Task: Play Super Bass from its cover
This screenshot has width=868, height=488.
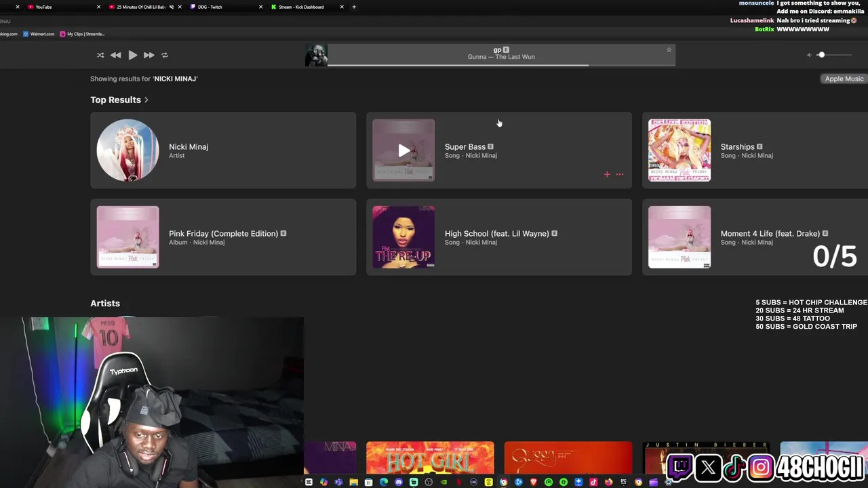Action: (403, 150)
